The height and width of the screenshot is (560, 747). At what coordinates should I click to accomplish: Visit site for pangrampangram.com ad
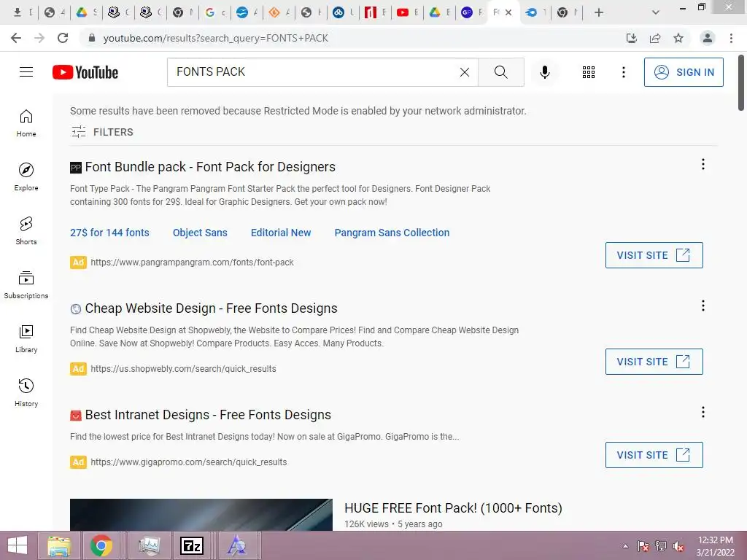(x=654, y=255)
